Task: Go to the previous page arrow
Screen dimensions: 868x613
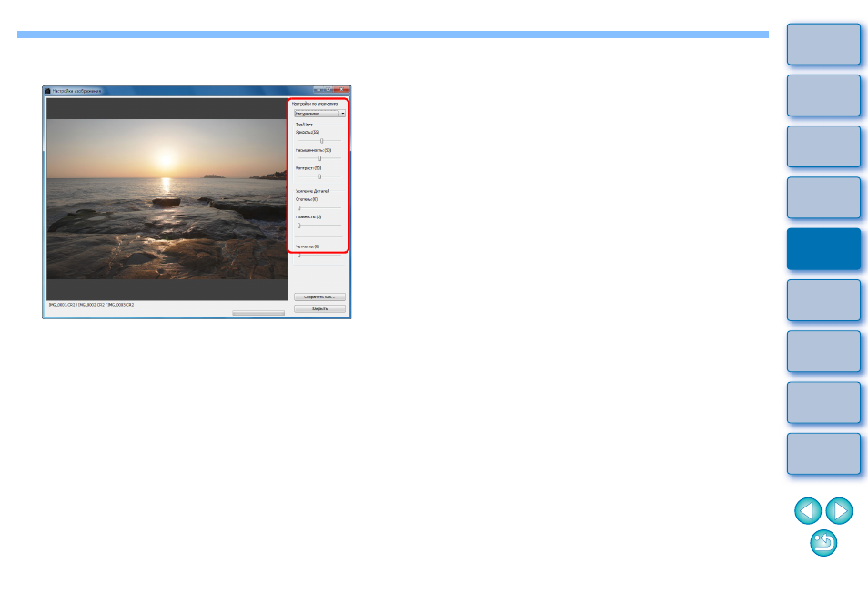Action: 808,510
